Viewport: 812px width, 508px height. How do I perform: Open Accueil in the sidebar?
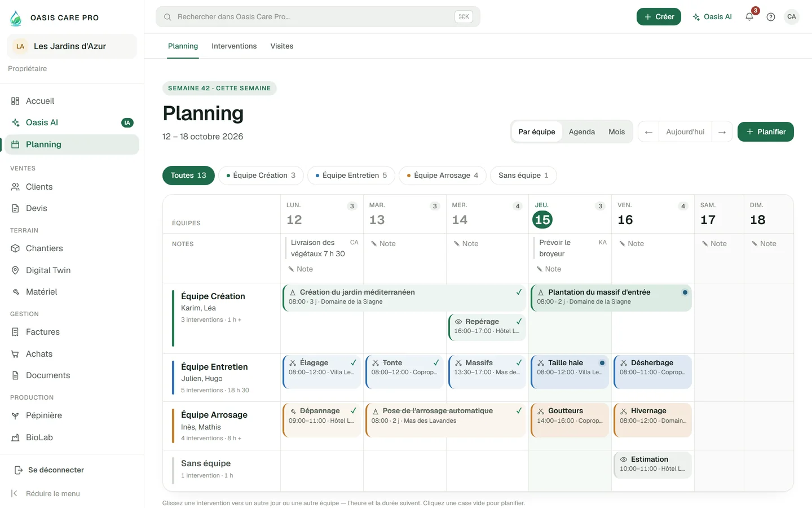coord(72,101)
